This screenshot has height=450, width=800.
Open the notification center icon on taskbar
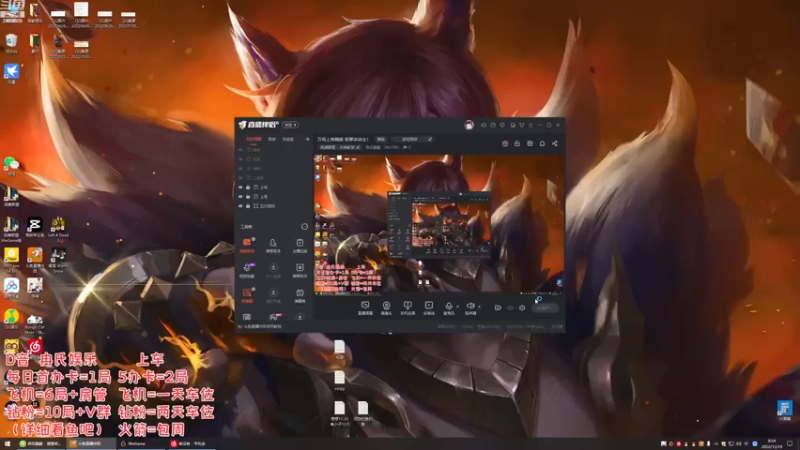click(790, 444)
